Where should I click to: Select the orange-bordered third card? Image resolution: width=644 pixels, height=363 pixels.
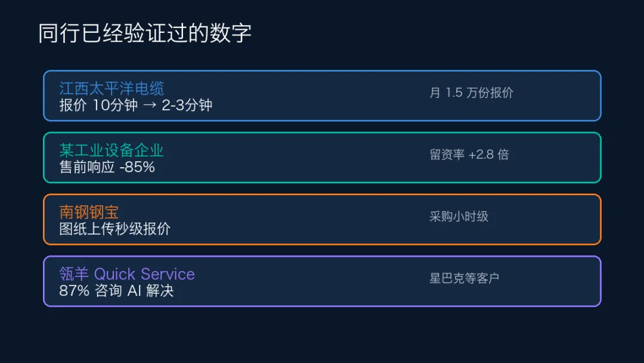[322, 220]
